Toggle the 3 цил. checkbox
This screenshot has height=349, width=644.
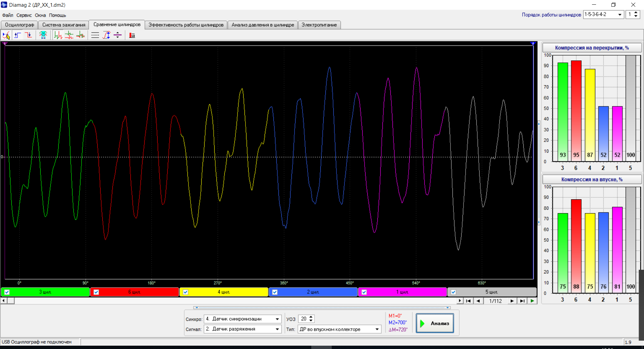point(7,292)
